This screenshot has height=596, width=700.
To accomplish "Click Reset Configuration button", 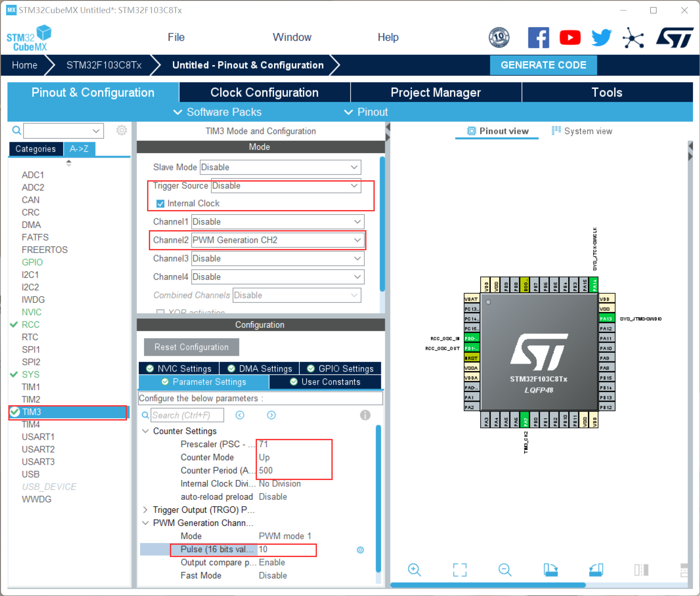I will click(x=191, y=347).
